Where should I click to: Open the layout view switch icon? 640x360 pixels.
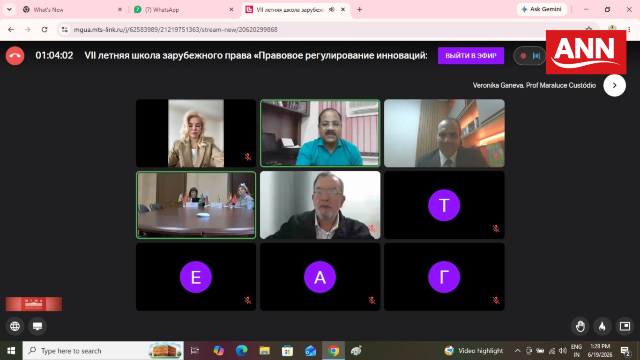coord(625,326)
